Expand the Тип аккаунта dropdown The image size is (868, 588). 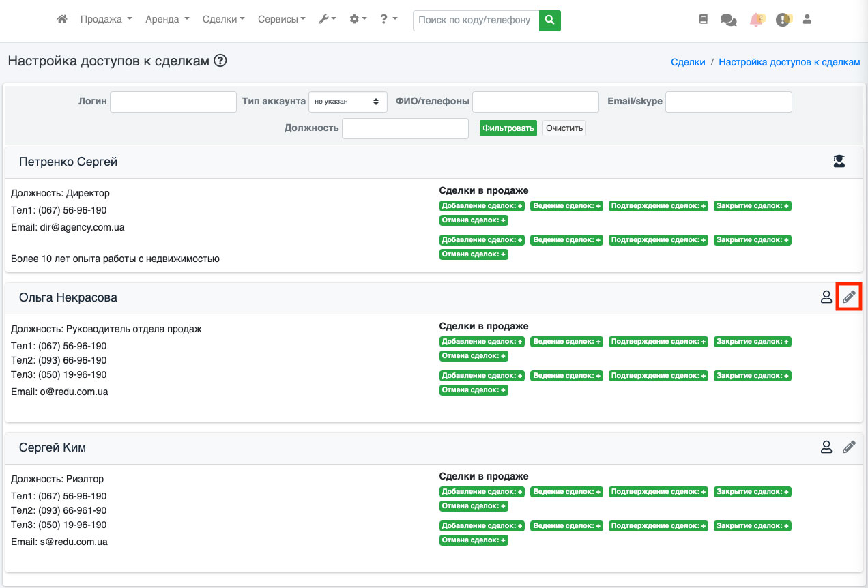pyautogui.click(x=348, y=102)
